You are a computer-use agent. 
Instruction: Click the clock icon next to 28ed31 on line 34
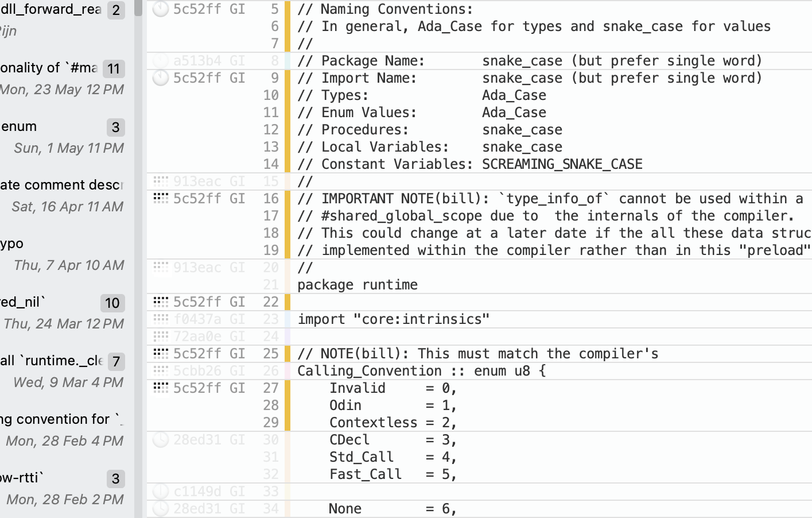(x=160, y=508)
